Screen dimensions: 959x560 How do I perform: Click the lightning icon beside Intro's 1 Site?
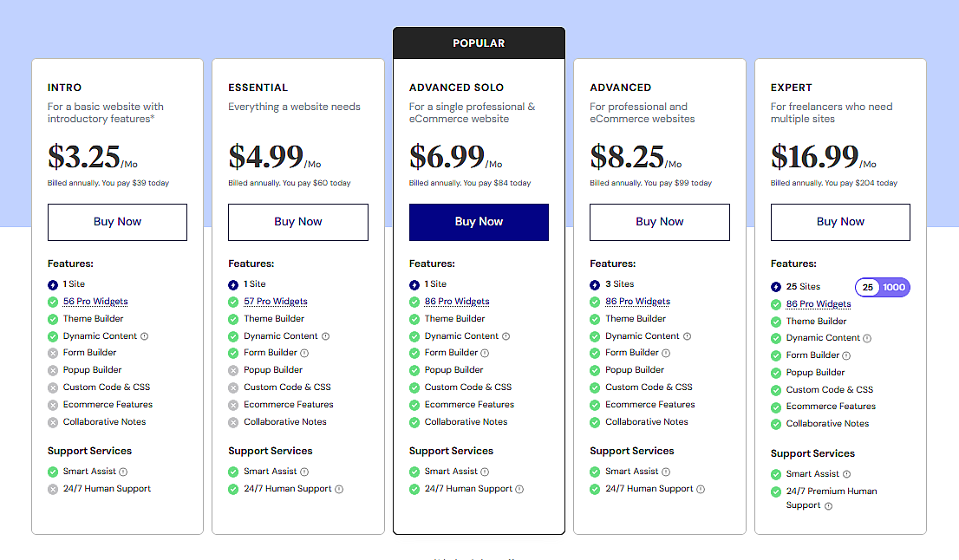click(x=53, y=283)
